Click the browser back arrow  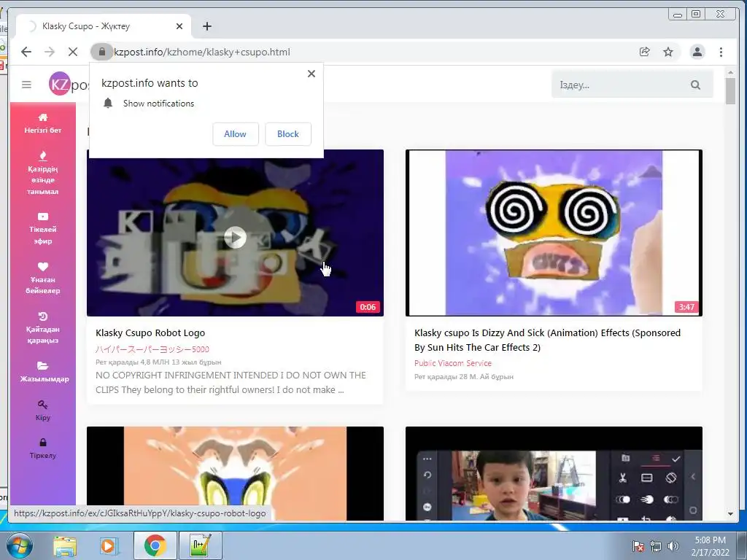click(x=26, y=52)
